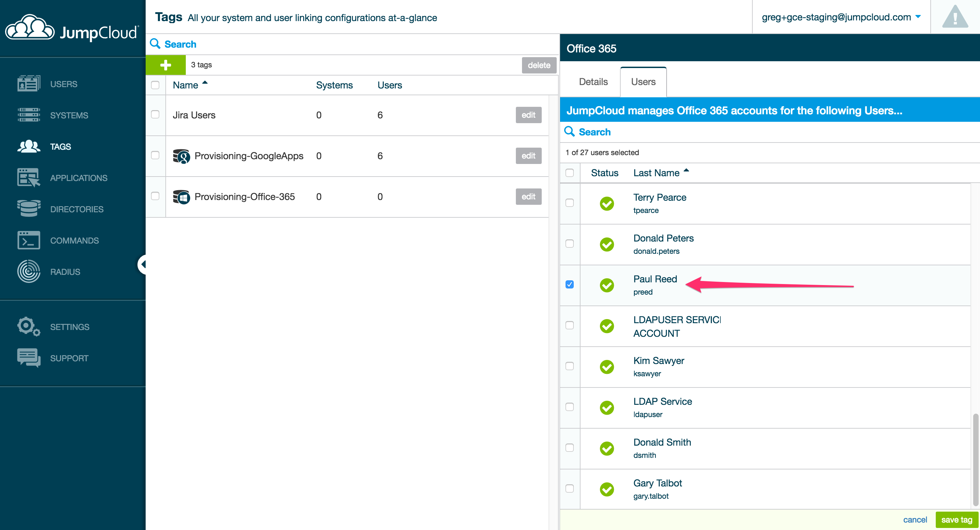Select Donald Smith's checkbox
The width and height of the screenshot is (980, 530).
tap(570, 447)
